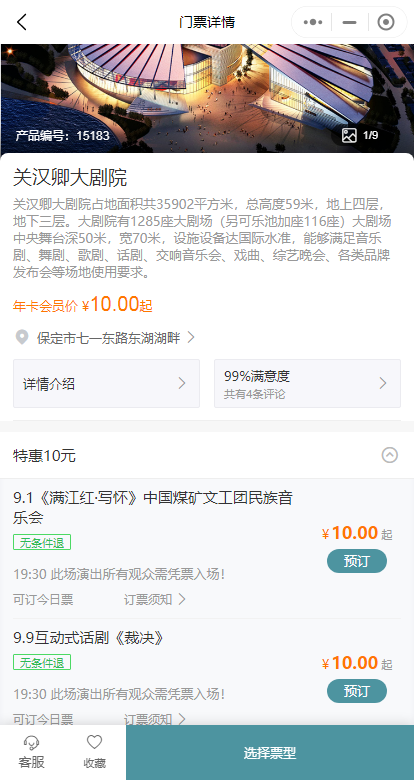This screenshot has height=780, width=414.
Task: Open 99%满意度 reviews card
Action: (x=308, y=384)
